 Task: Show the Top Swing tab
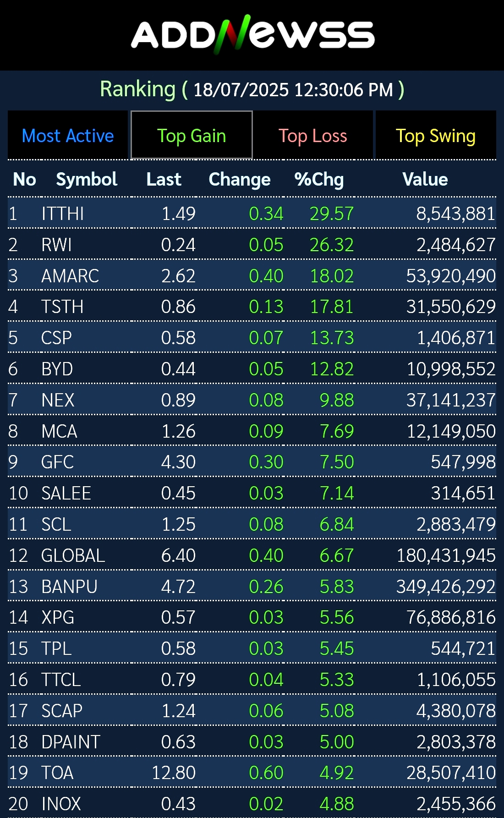(435, 136)
